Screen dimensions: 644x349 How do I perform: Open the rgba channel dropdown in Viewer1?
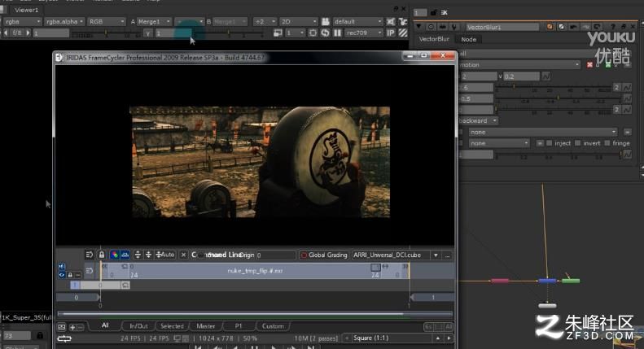[23, 21]
